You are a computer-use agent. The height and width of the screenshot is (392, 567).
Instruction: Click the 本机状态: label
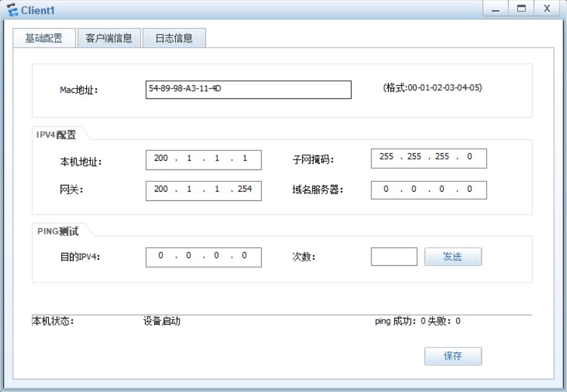point(53,321)
